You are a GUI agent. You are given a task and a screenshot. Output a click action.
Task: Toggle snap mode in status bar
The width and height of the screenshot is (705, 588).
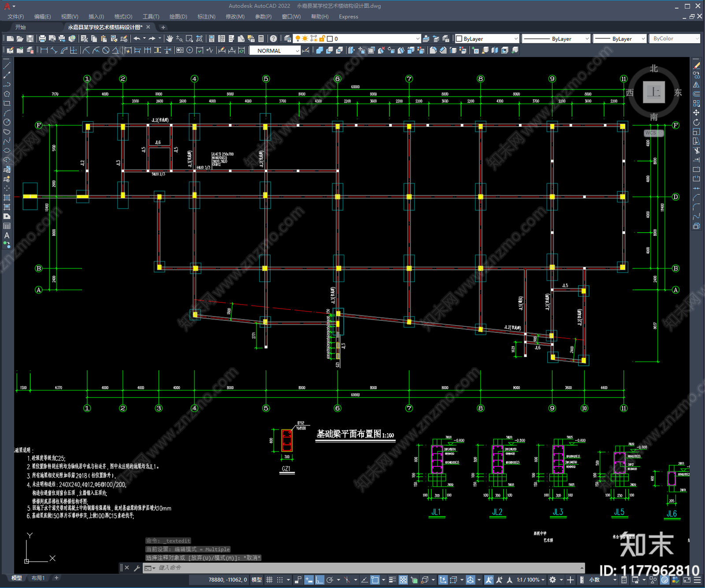click(x=280, y=580)
